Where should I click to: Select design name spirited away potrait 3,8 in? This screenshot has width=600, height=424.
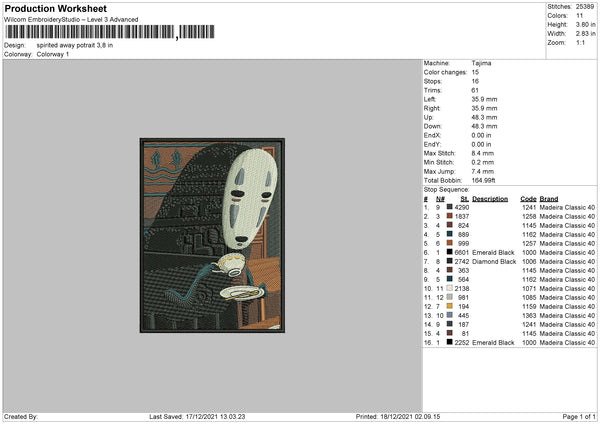pos(75,45)
